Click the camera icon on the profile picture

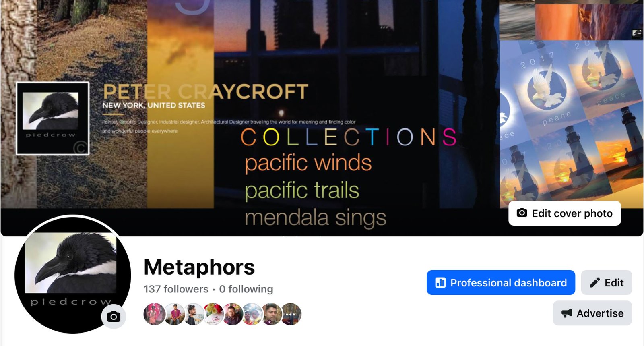click(x=114, y=317)
